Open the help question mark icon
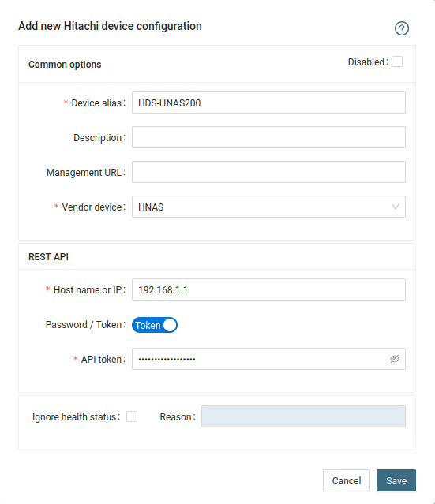 [402, 28]
